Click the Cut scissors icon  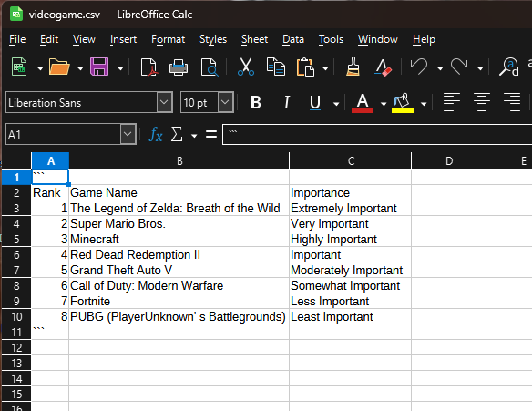[x=246, y=67]
